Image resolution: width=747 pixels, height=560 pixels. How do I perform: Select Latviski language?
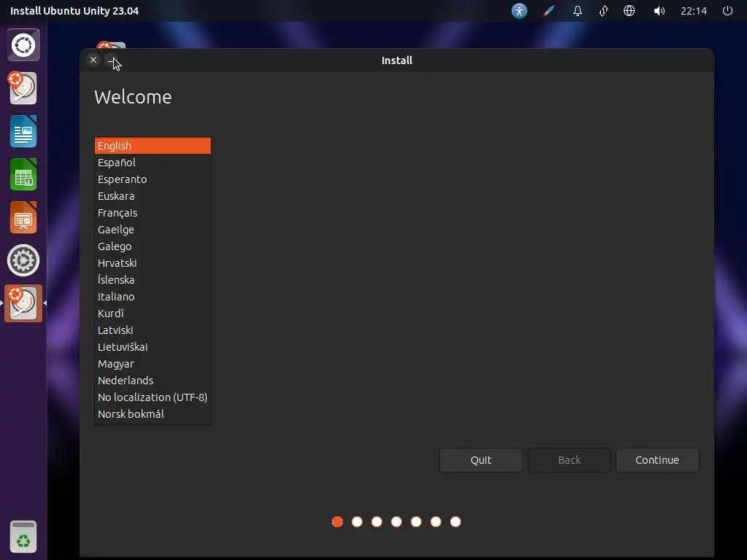click(152, 330)
